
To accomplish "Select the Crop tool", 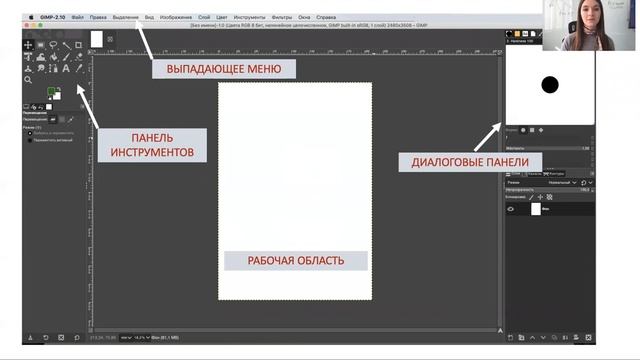I will [79, 45].
